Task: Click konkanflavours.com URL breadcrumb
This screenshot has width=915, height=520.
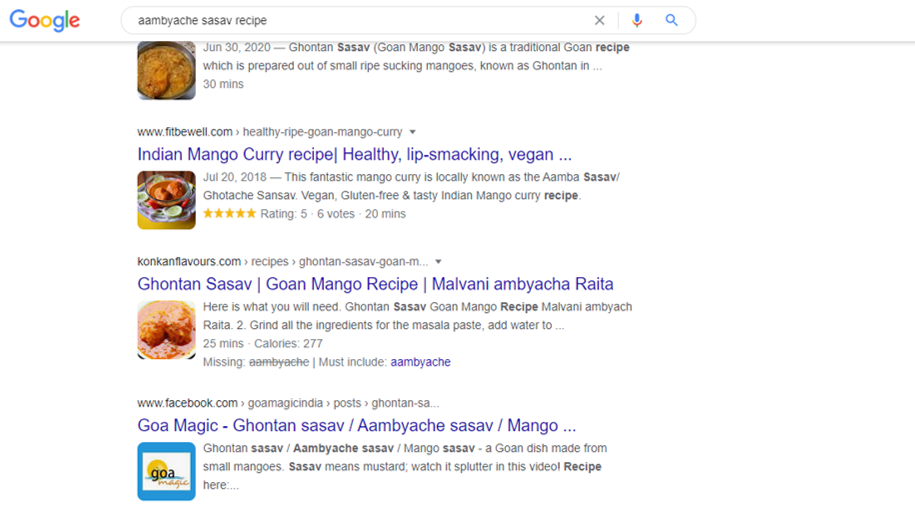Action: point(282,261)
